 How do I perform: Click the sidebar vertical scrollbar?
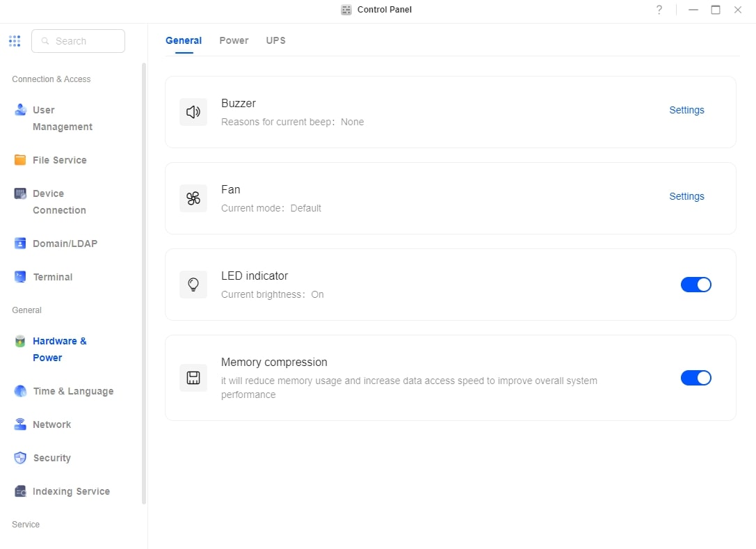(x=144, y=278)
